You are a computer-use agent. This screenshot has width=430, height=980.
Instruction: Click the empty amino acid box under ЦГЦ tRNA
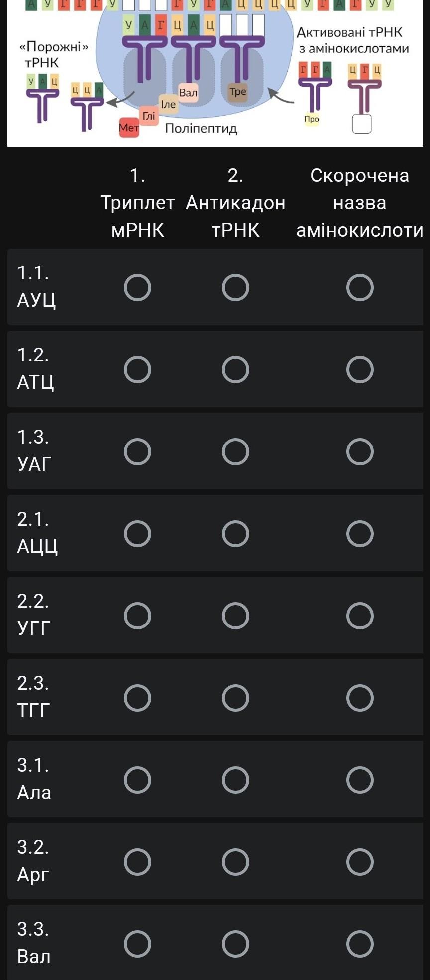(362, 124)
